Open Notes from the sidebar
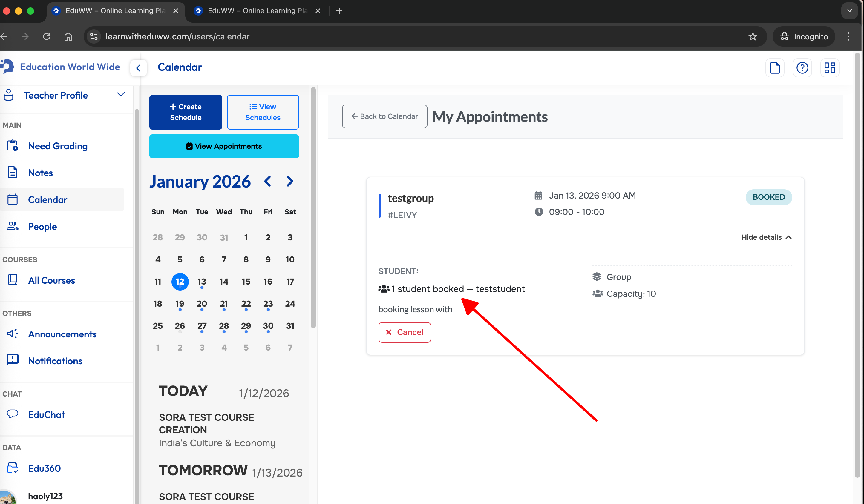This screenshot has width=864, height=504. (40, 173)
